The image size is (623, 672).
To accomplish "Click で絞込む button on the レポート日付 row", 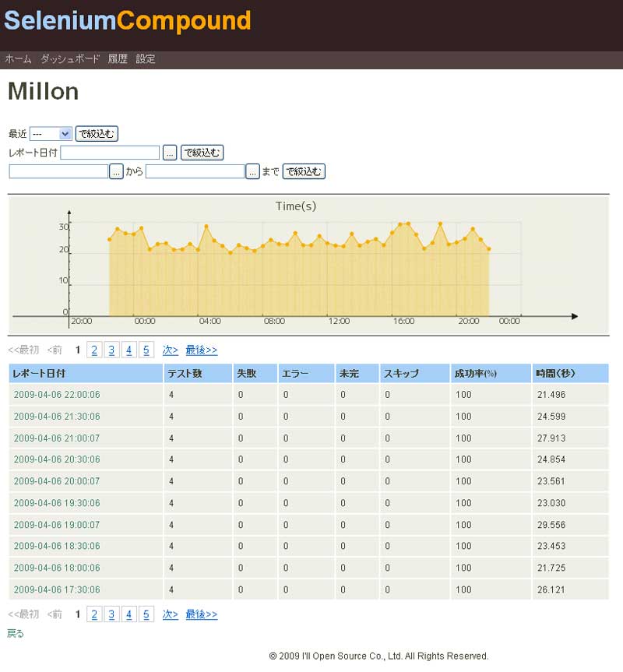I will coord(202,153).
